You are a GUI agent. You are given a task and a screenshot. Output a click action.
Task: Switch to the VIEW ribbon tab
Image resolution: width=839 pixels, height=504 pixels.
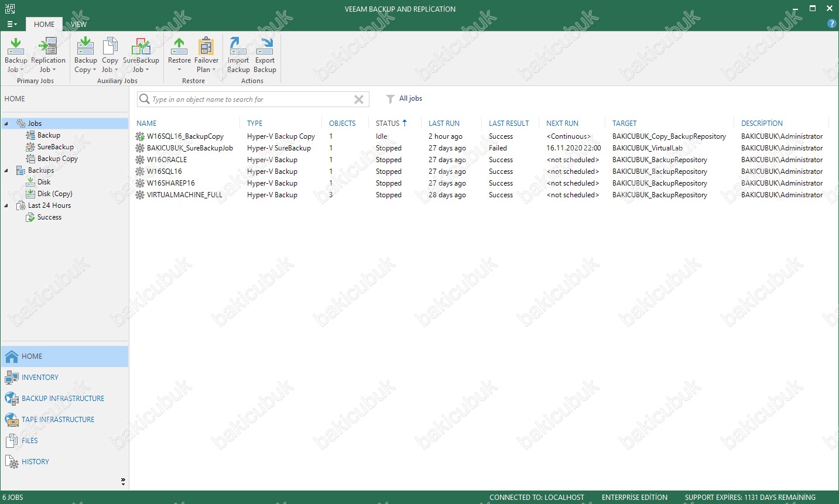79,24
